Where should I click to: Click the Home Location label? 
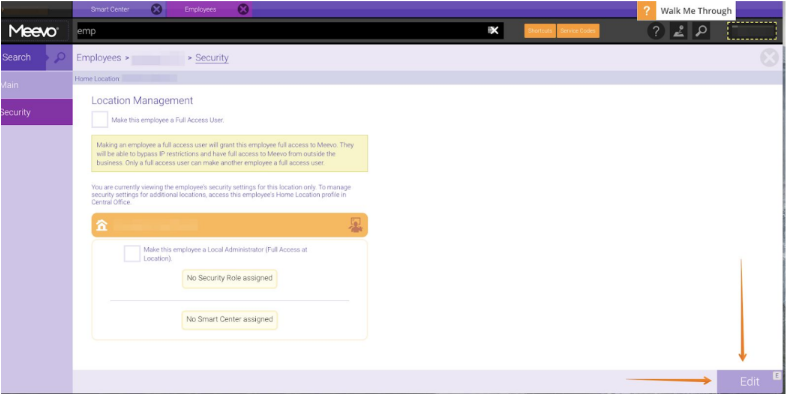pyautogui.click(x=97, y=78)
